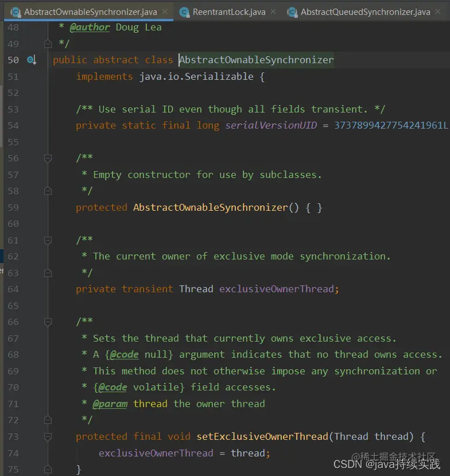This screenshot has height=476, width=450.
Task: Collapse the Javadoc fold ending at line 63
Action: point(48,273)
